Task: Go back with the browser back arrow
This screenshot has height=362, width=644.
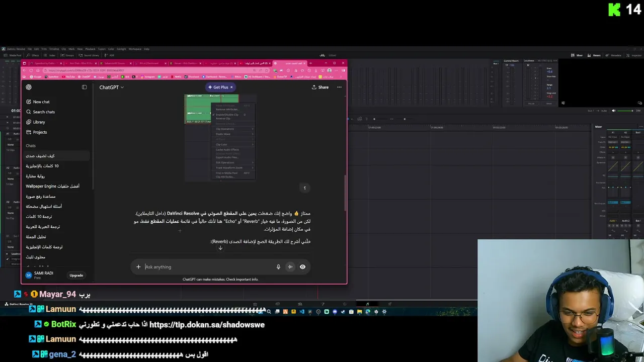Action: tap(24, 70)
